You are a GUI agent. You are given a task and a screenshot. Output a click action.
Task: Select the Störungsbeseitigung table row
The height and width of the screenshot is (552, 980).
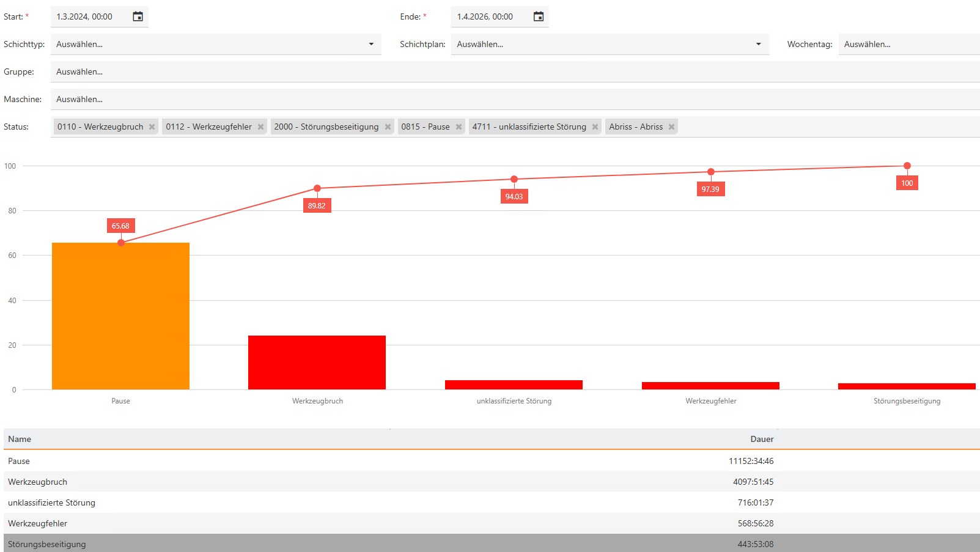(x=391, y=543)
